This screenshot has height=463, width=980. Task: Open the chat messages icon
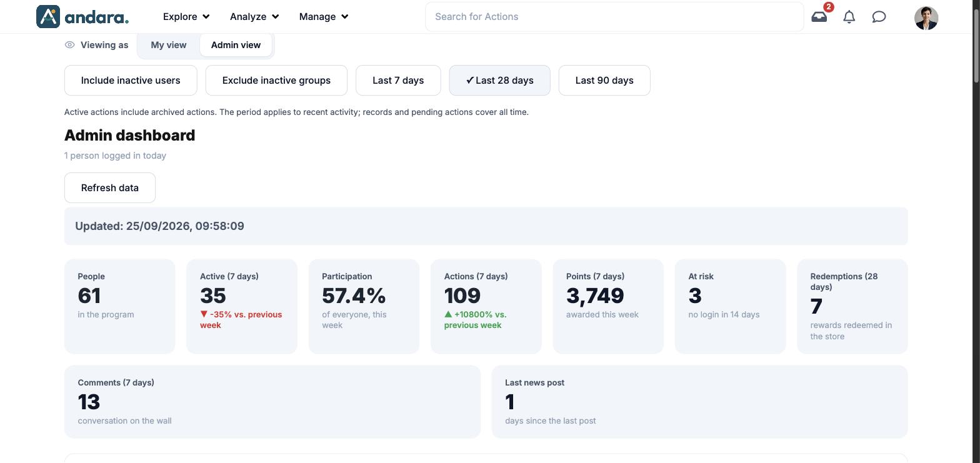tap(879, 17)
